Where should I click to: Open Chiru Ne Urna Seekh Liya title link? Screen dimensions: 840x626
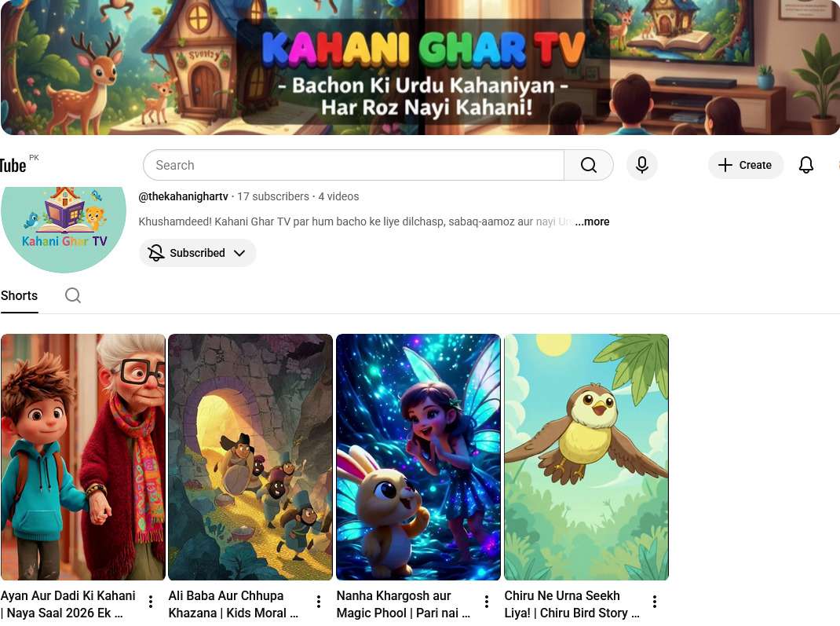point(572,604)
